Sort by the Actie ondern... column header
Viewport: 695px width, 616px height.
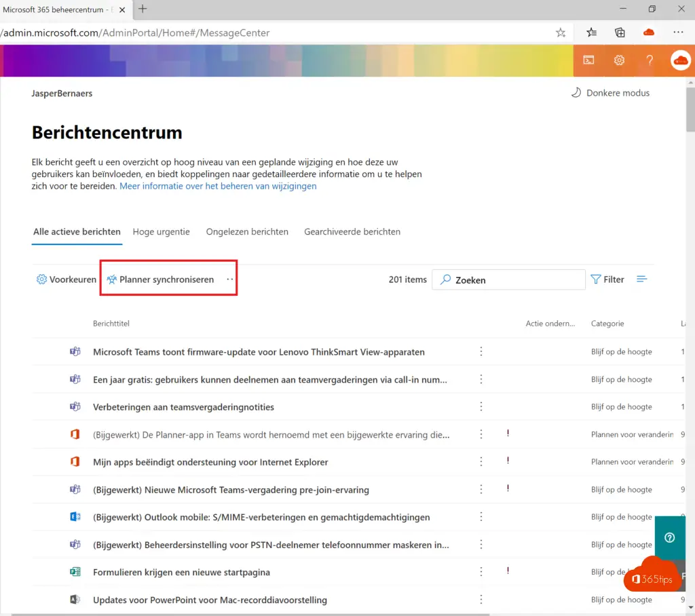coord(550,324)
